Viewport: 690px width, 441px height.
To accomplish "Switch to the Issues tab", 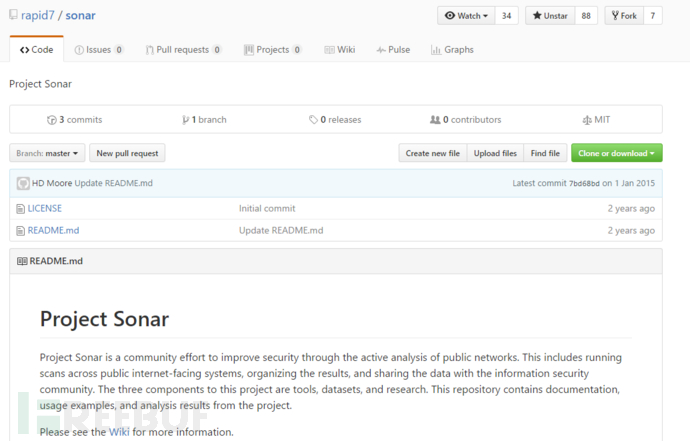I will 99,50.
